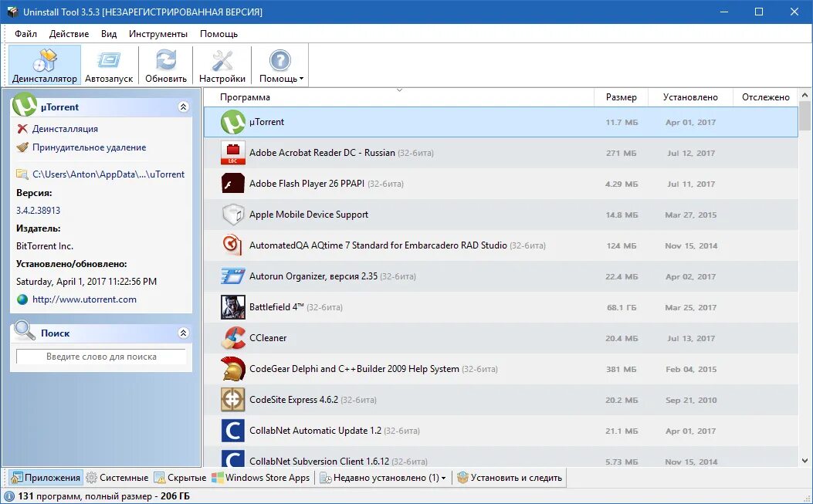Click scrollbar up arrow in program list
Image resolution: width=813 pixels, height=504 pixels.
coord(805,96)
